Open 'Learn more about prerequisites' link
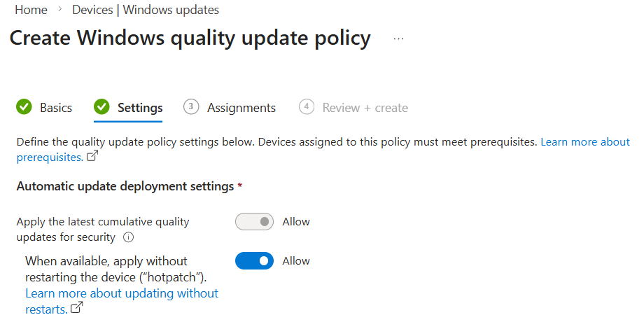644x336 pixels. pos(585,141)
